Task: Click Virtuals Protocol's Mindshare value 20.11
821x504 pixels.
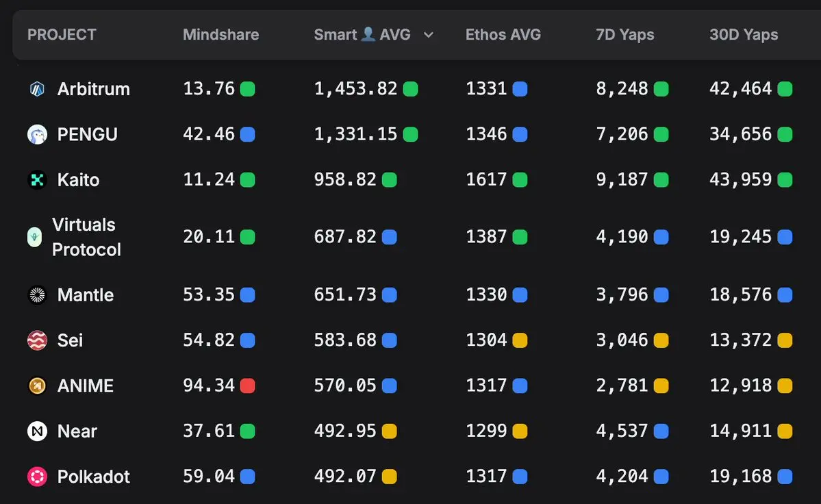Action: (x=208, y=237)
